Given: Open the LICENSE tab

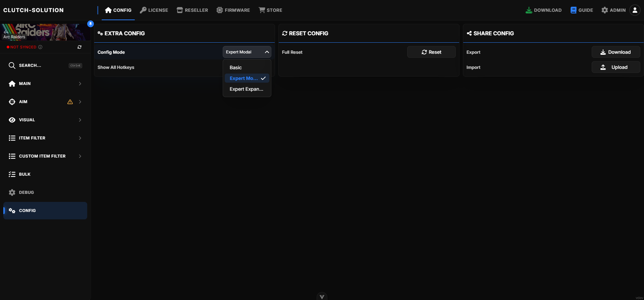Looking at the screenshot, I should pyautogui.click(x=154, y=10).
